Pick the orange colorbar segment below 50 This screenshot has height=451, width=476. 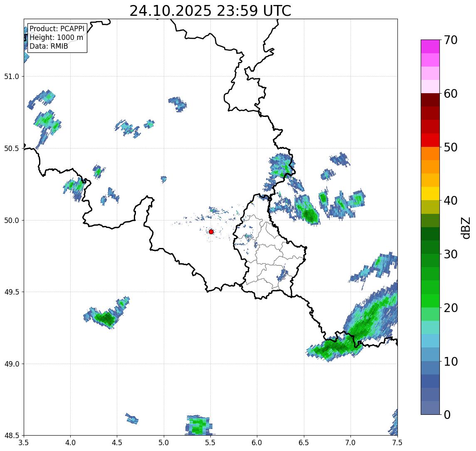[x=430, y=154]
